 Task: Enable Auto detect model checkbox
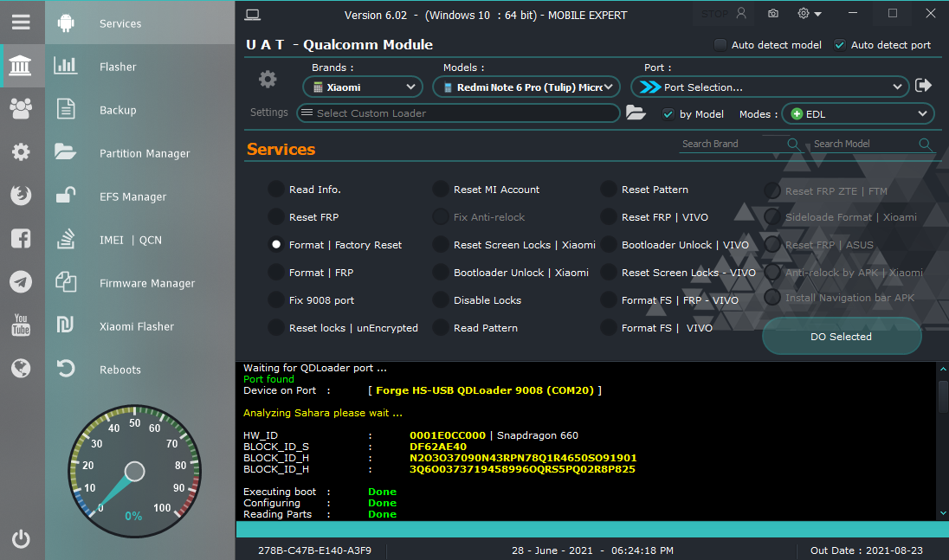(720, 45)
